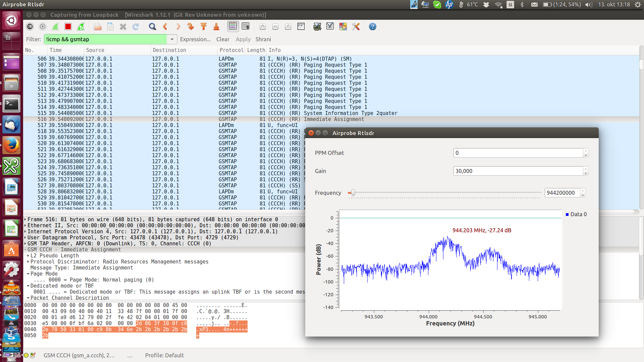Screen dimensions: 644x362
Task: Open the battery indicator menu
Action: tap(561, 4)
